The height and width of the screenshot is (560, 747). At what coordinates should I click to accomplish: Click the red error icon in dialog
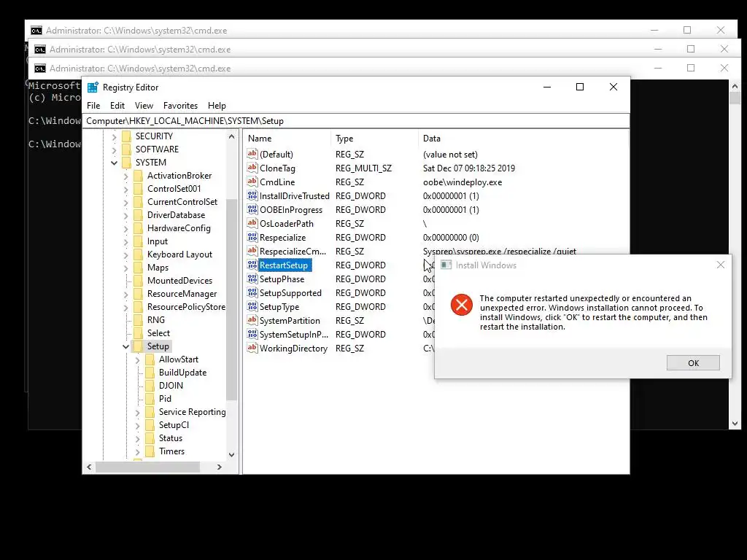[462, 305]
